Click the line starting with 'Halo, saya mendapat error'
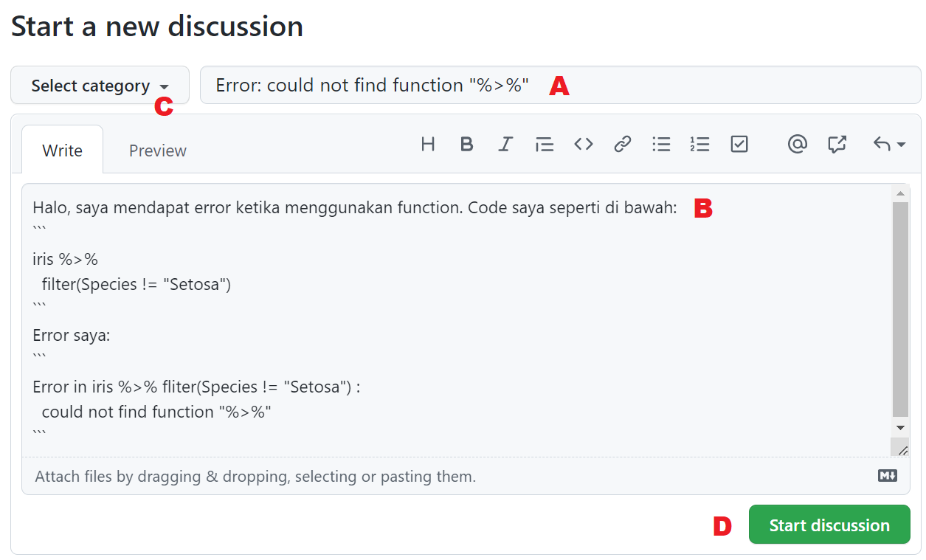The height and width of the screenshot is (560, 926). pyautogui.click(x=355, y=208)
